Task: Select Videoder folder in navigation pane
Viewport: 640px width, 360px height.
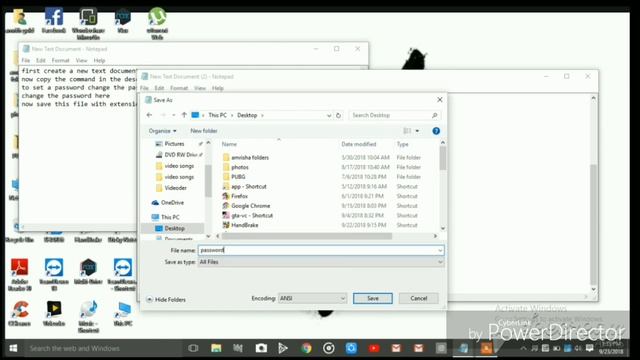Action: 176,188
